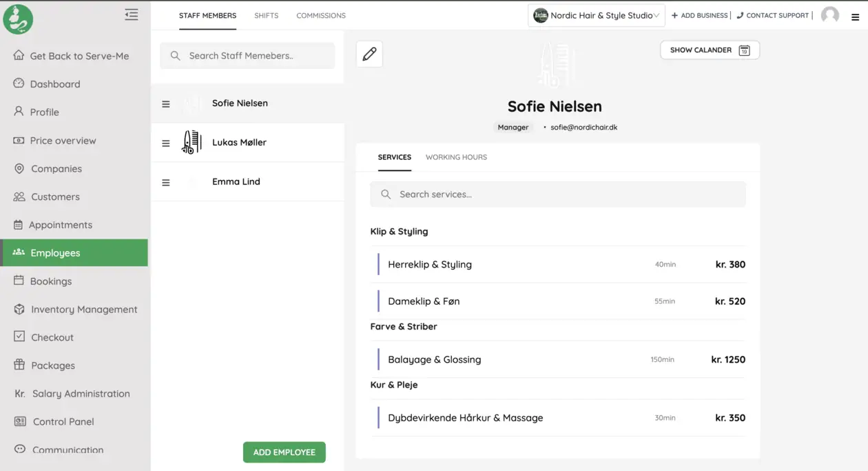The height and width of the screenshot is (471, 868).
Task: Click the Kur & Pleje category heading
Action: [x=394, y=385]
